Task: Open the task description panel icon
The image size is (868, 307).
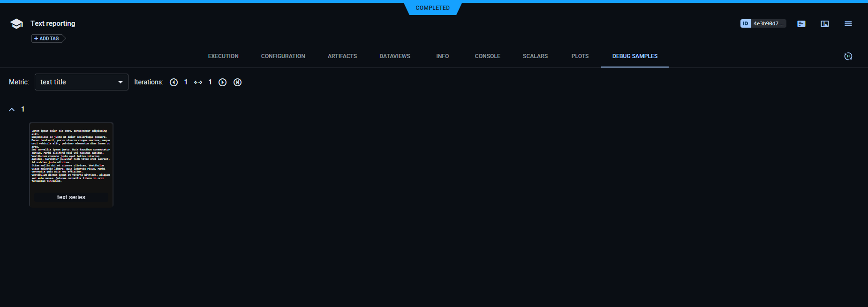Action: [801, 24]
